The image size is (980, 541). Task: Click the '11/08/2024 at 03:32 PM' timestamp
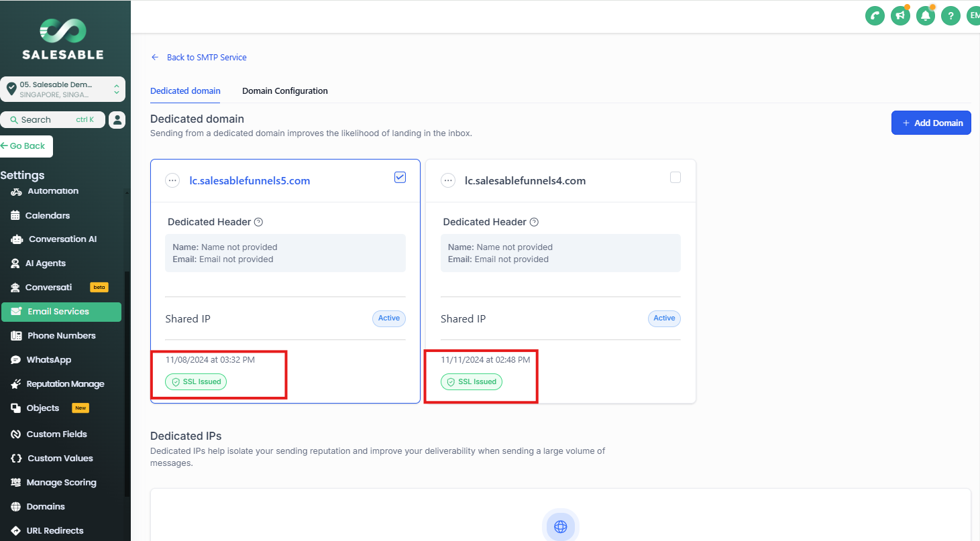tap(210, 360)
